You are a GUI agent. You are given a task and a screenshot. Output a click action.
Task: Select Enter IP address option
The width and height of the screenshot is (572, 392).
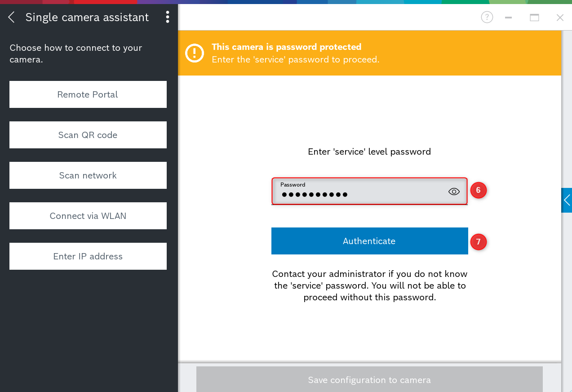(x=88, y=256)
